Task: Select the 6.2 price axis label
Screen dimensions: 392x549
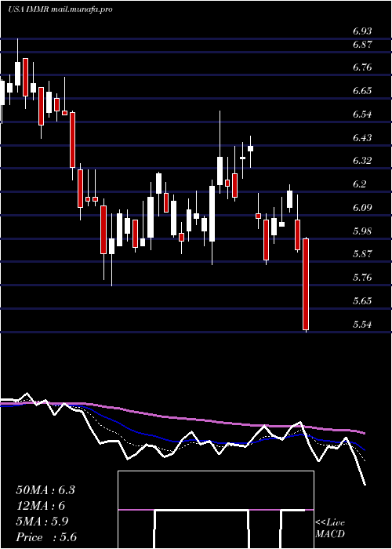Action: pyautogui.click(x=359, y=184)
